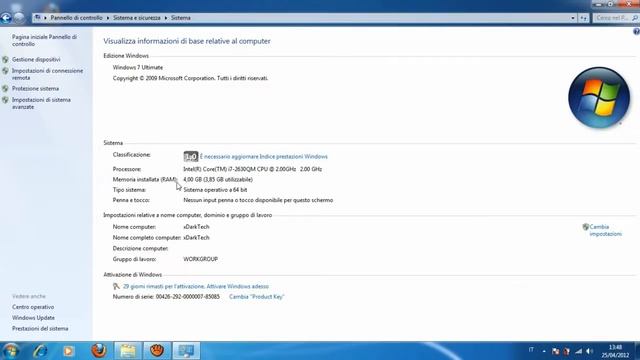Screen dimensions: 640x360
Task: Click Sistema operativo a 64 bit text
Action: [215, 190]
